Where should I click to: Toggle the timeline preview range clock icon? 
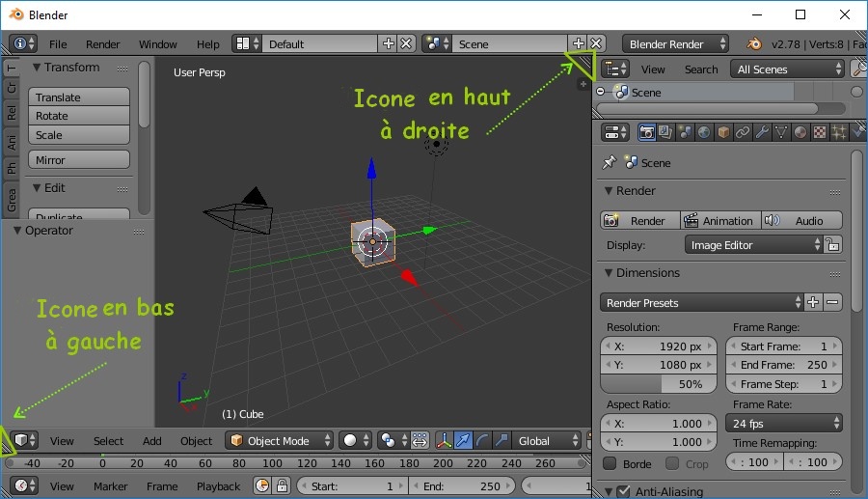(262, 485)
